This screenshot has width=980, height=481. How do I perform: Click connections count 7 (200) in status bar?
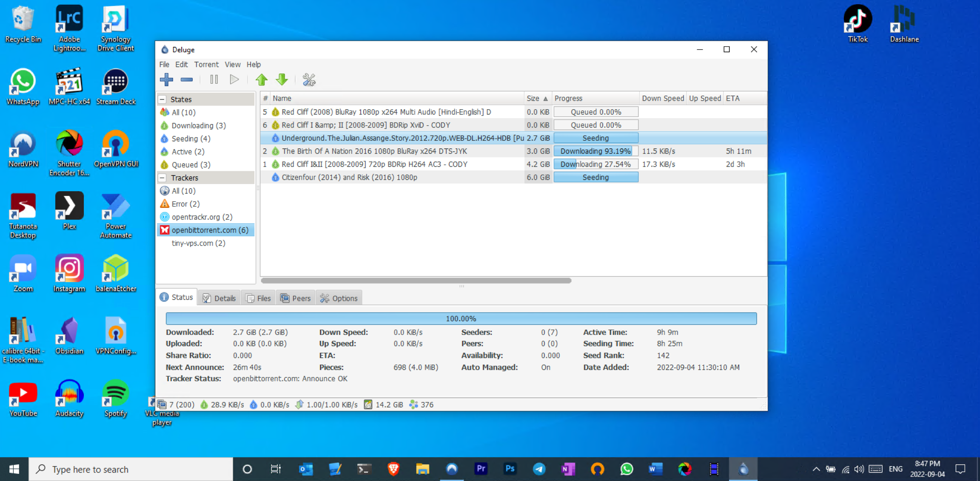176,405
